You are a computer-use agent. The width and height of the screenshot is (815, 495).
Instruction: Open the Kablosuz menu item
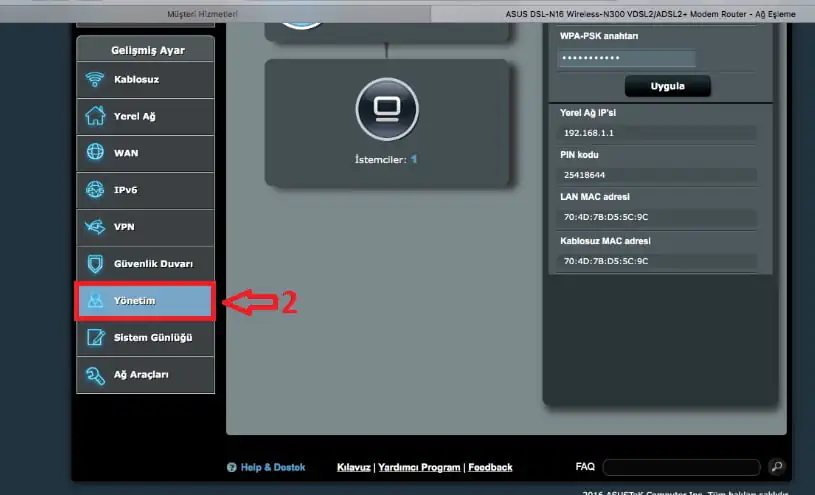click(146, 80)
